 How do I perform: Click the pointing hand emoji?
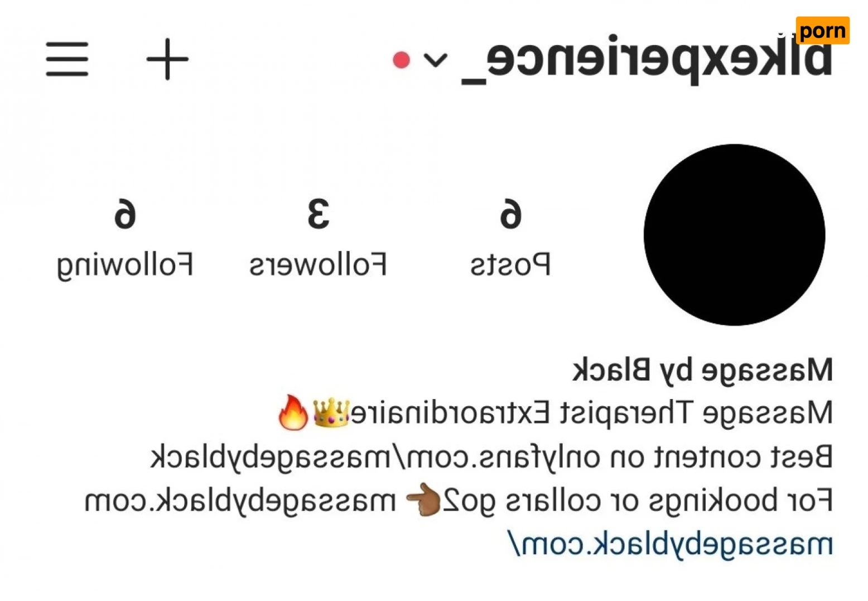coord(423,500)
